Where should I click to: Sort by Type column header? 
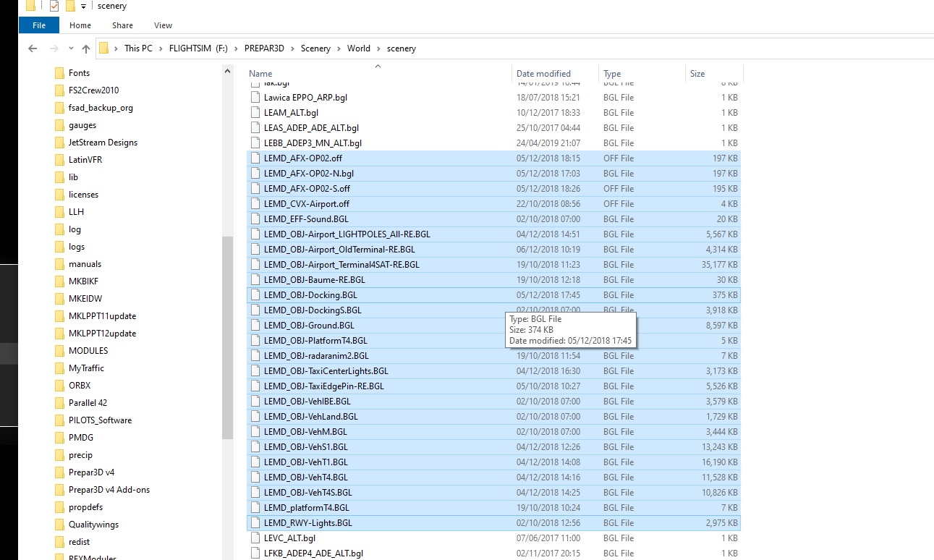tap(612, 74)
